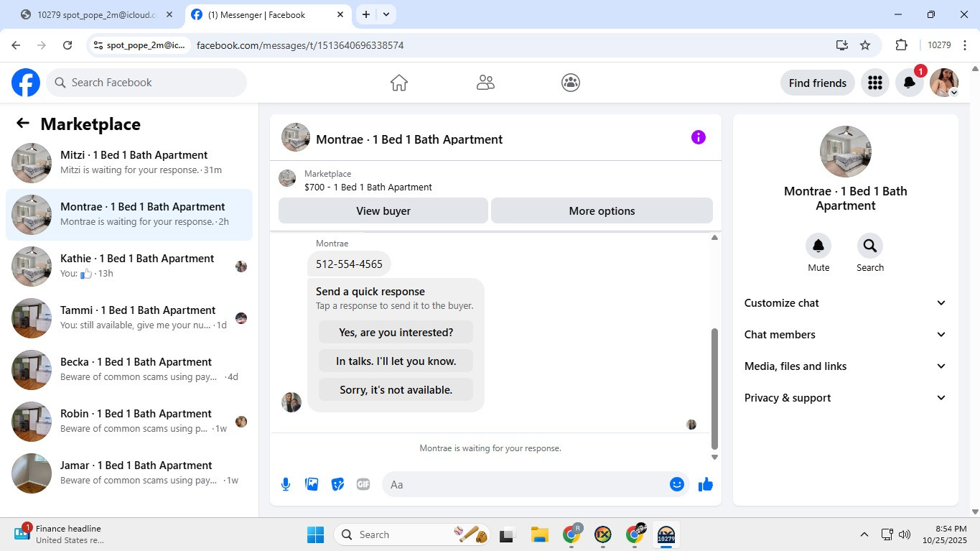The image size is (980, 551).
Task: Expand the Chat members section
Action: (x=845, y=335)
